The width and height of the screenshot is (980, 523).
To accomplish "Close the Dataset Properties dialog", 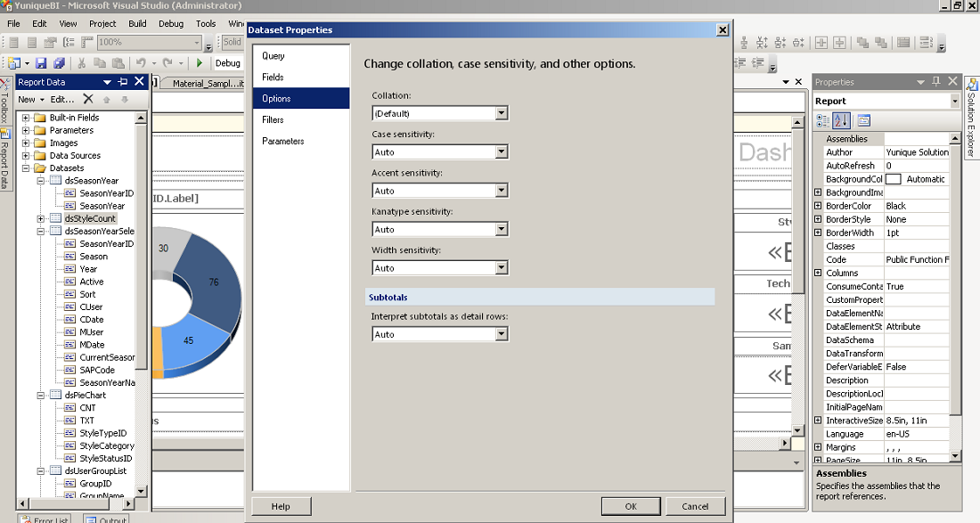I will click(x=723, y=30).
